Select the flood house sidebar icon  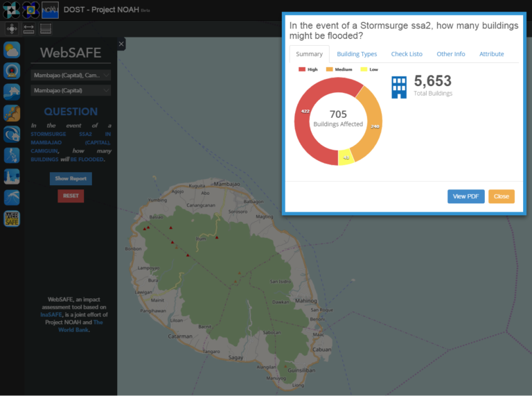tap(12, 92)
